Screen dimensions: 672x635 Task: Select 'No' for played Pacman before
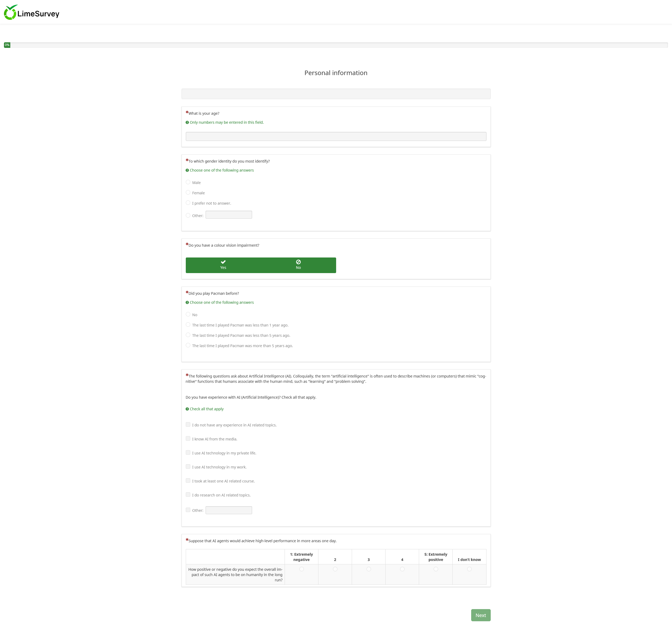coord(188,314)
